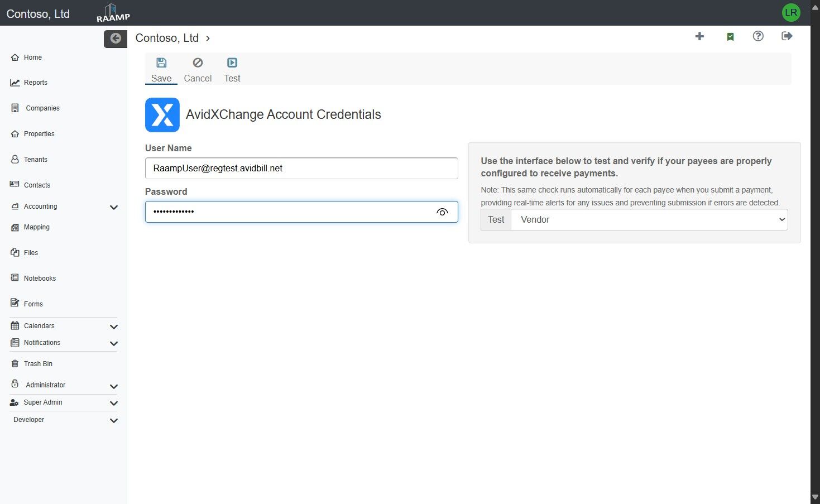820x504 pixels.
Task: Click the logout exit icon
Action: coord(787,36)
